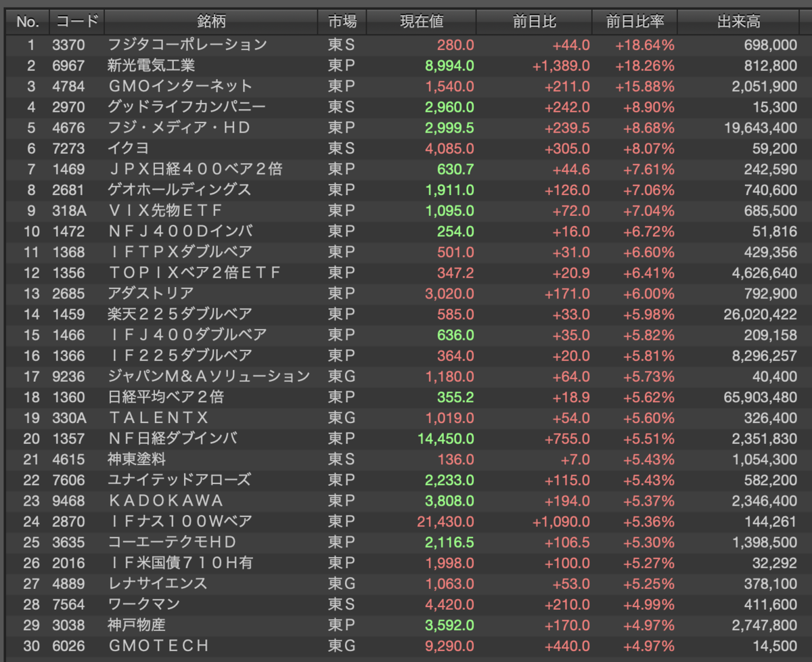Screen dimensions: 812x662
Task: Click the イクヨ stock name
Action: [129, 148]
